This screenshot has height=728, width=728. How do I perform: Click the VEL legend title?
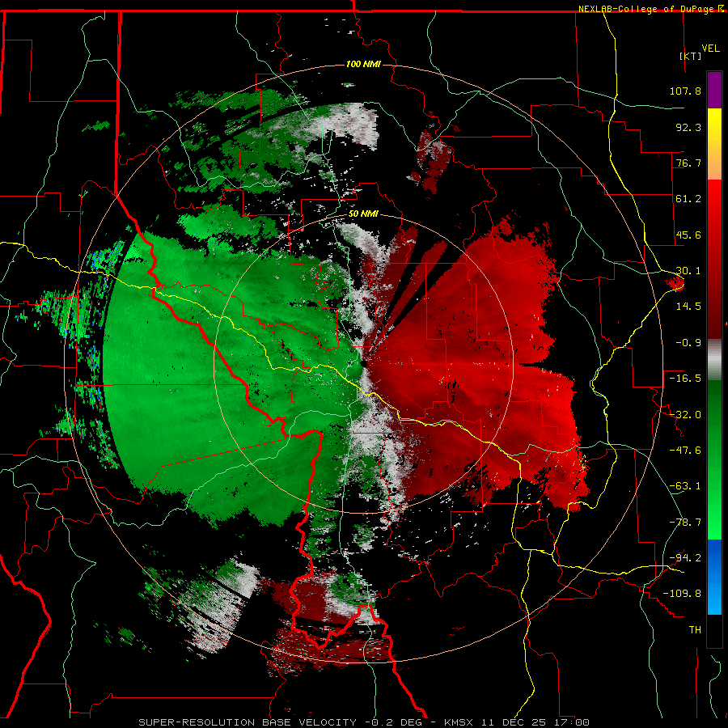pyautogui.click(x=711, y=49)
